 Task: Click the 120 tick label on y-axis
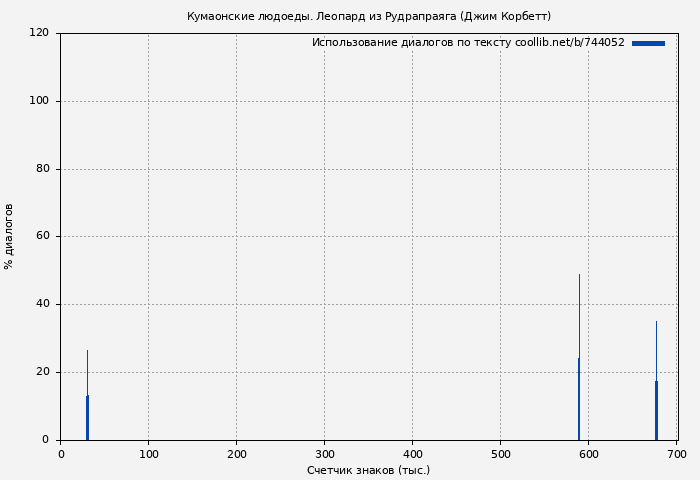coord(39,33)
